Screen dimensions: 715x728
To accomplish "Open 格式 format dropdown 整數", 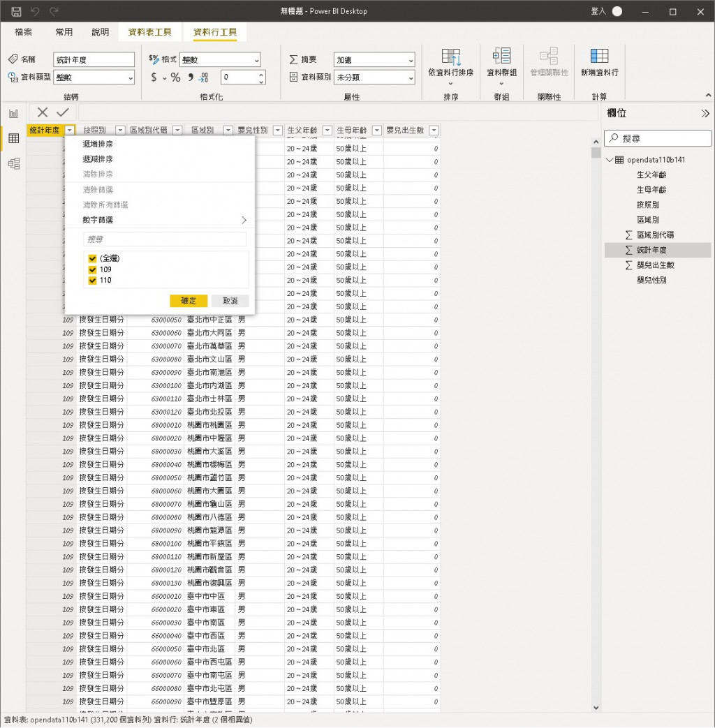I will [220, 60].
